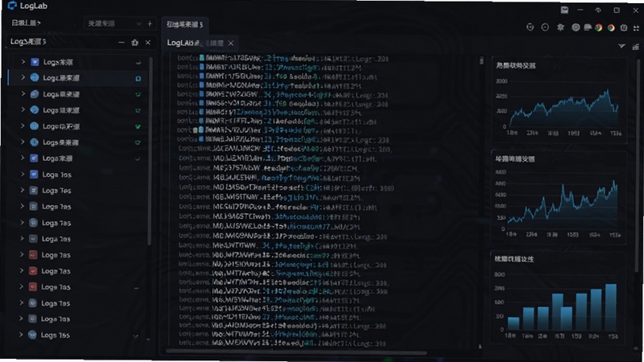The image size is (644, 362).
Task: Click the tan marker in the log lines
Action: [x=196, y=130]
